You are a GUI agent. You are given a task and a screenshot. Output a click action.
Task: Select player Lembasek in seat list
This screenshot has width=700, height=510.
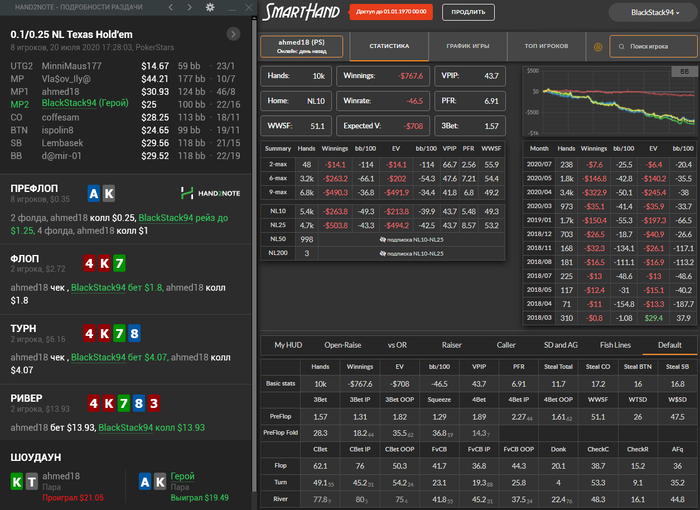click(x=62, y=143)
